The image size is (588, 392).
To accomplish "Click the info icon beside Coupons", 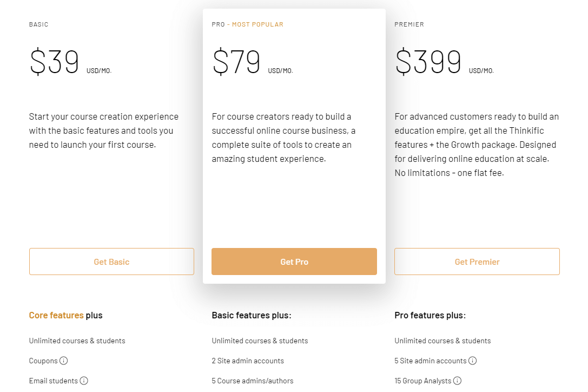I will coord(64,361).
